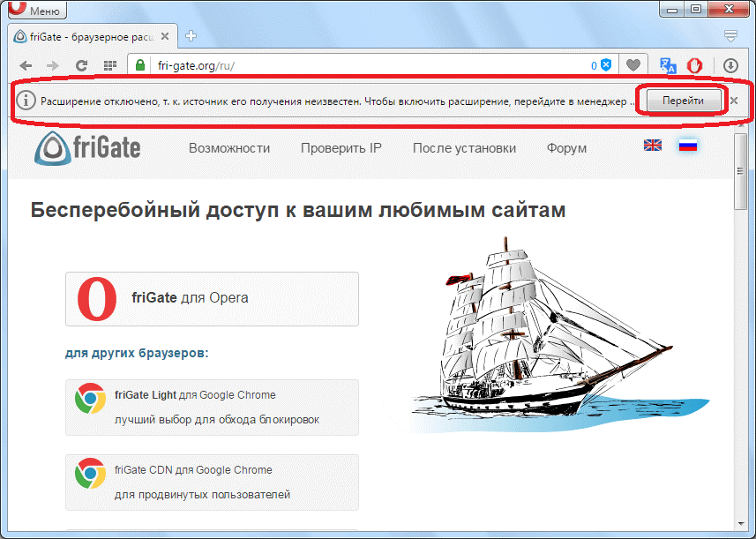Click the friGate logo
756x539 pixels.
pyautogui.click(x=87, y=148)
